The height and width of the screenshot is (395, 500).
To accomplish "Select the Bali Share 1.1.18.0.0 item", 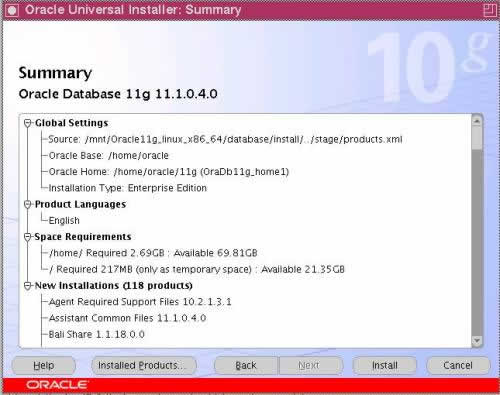I will pos(97,334).
